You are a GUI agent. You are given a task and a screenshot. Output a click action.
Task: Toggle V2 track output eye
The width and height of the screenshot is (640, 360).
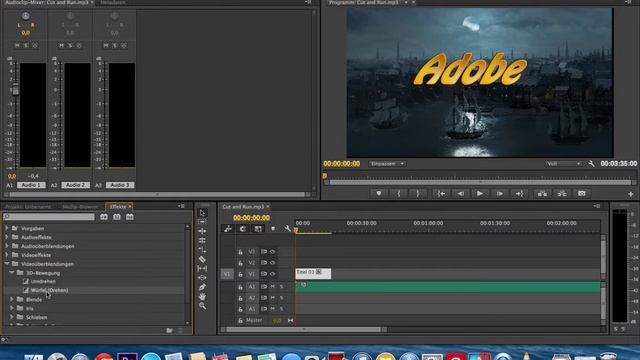pos(272,263)
